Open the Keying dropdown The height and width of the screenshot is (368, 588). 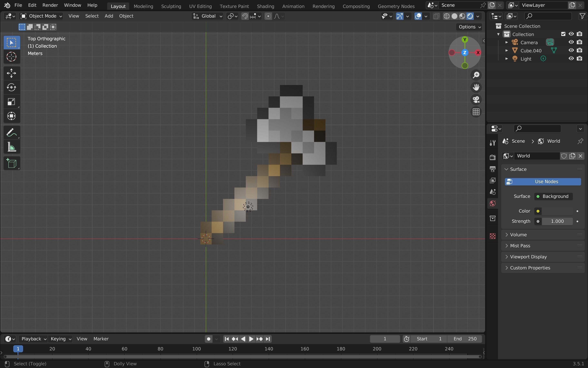60,339
